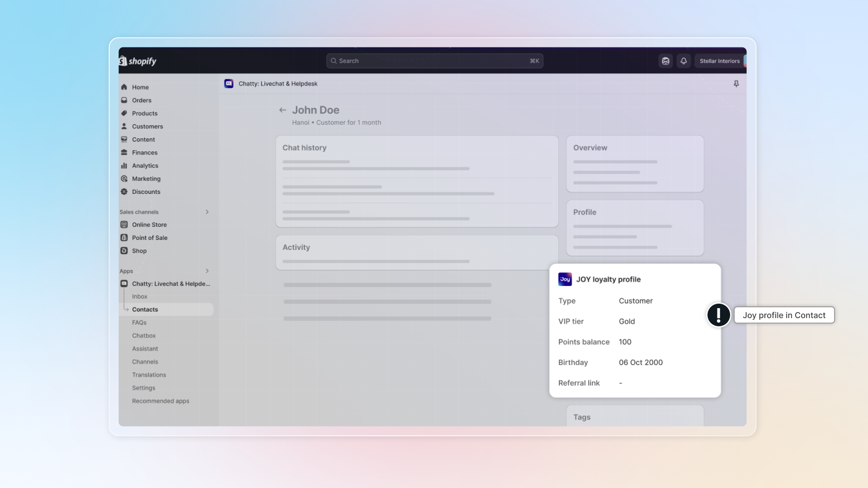Click the Joy app icon in the loyalty profile

click(x=565, y=279)
